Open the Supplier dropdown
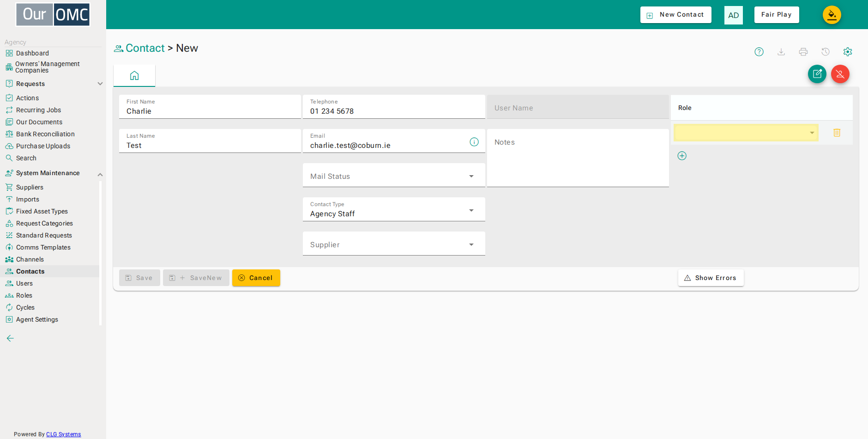The image size is (868, 439). point(394,244)
